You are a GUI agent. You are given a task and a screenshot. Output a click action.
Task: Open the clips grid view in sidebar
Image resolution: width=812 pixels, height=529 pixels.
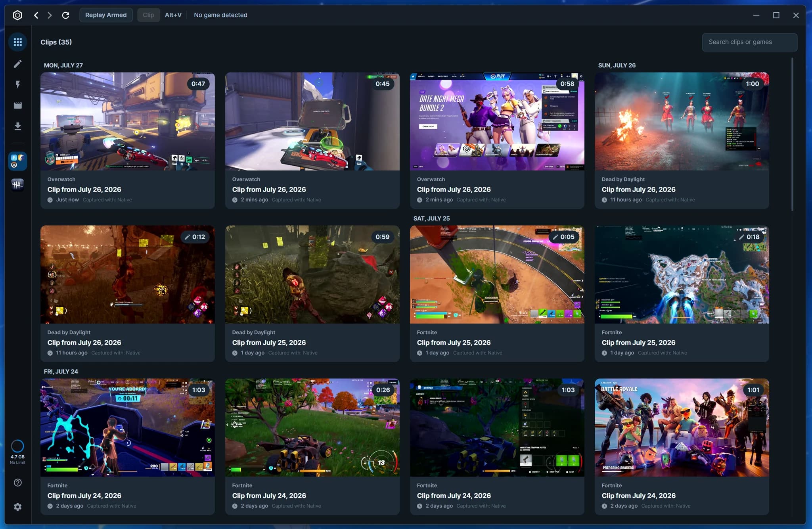point(17,42)
